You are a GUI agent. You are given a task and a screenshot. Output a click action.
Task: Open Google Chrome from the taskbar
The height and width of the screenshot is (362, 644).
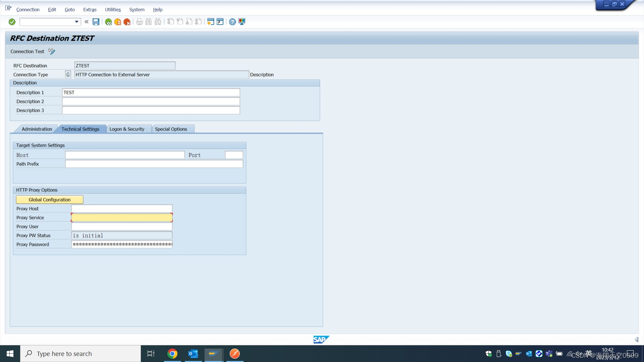[172, 353]
